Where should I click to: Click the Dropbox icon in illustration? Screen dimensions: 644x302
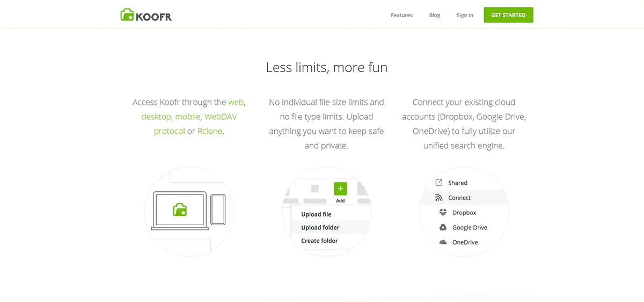[x=443, y=213]
